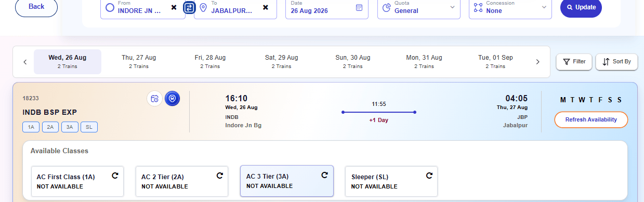Select the AC 2 Tier (2A) card
Screen dimensions: 644x202
tap(182, 181)
